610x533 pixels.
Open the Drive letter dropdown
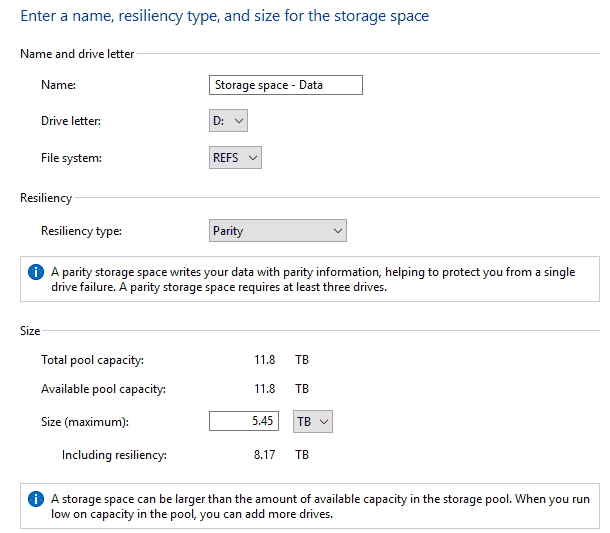click(x=228, y=121)
